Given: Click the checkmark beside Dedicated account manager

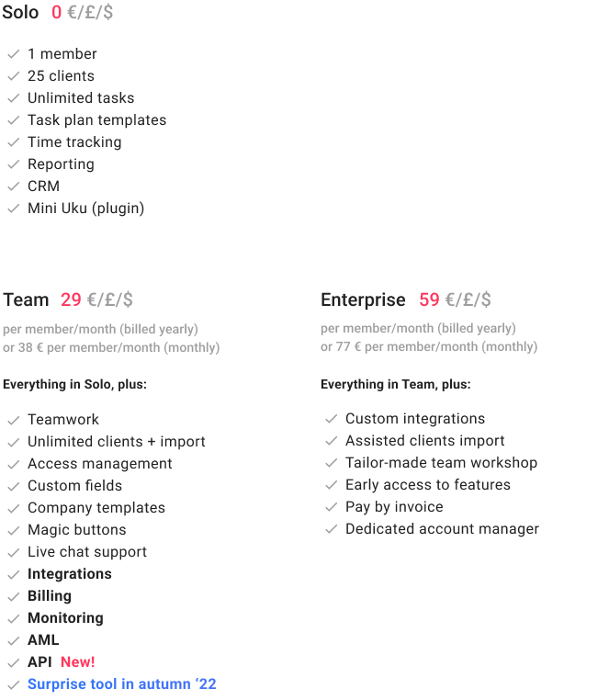Looking at the screenshot, I should click(x=332, y=529).
